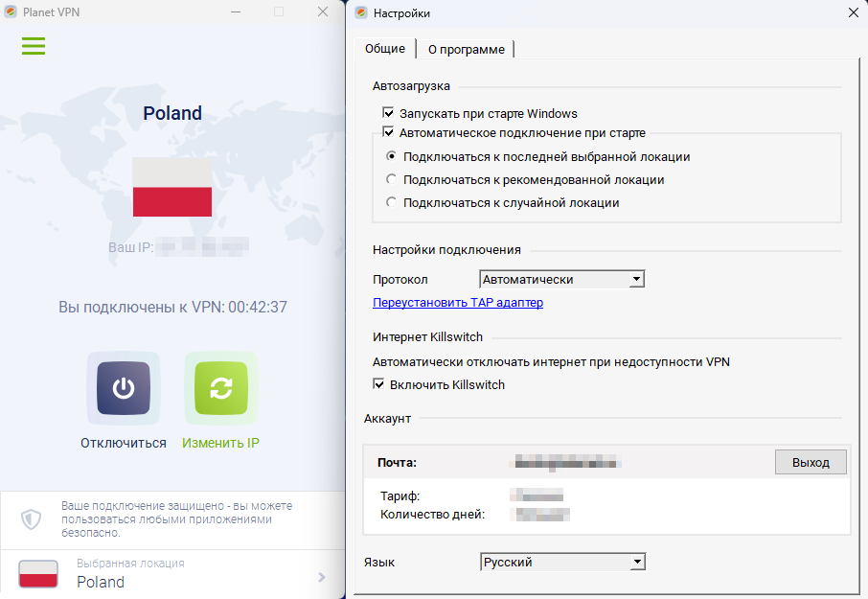868x599 pixels.
Task: Click the Poland selected location name
Action: [x=101, y=582]
